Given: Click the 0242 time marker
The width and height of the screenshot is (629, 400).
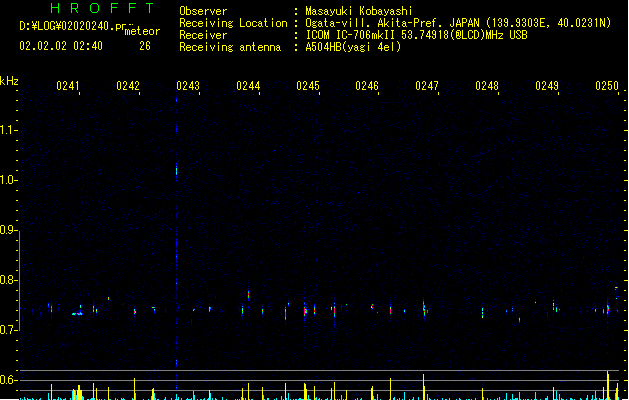Looking at the screenshot, I should pos(128,86).
